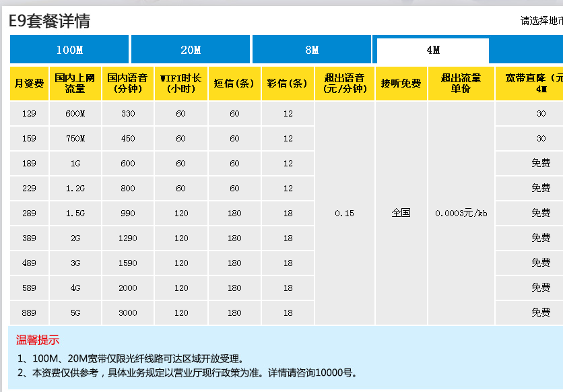Click the active 4M tab
563x392 pixels.
click(x=433, y=51)
